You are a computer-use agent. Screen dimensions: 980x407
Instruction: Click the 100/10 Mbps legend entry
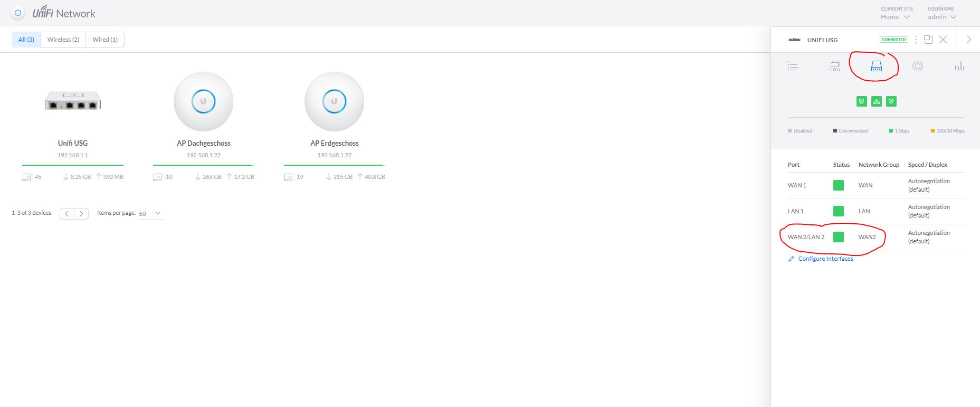(948, 131)
